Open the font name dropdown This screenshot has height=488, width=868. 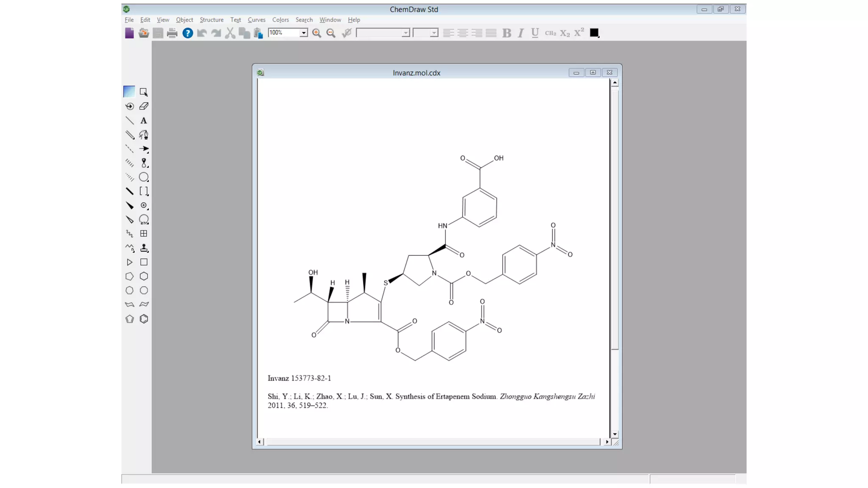[x=406, y=33]
